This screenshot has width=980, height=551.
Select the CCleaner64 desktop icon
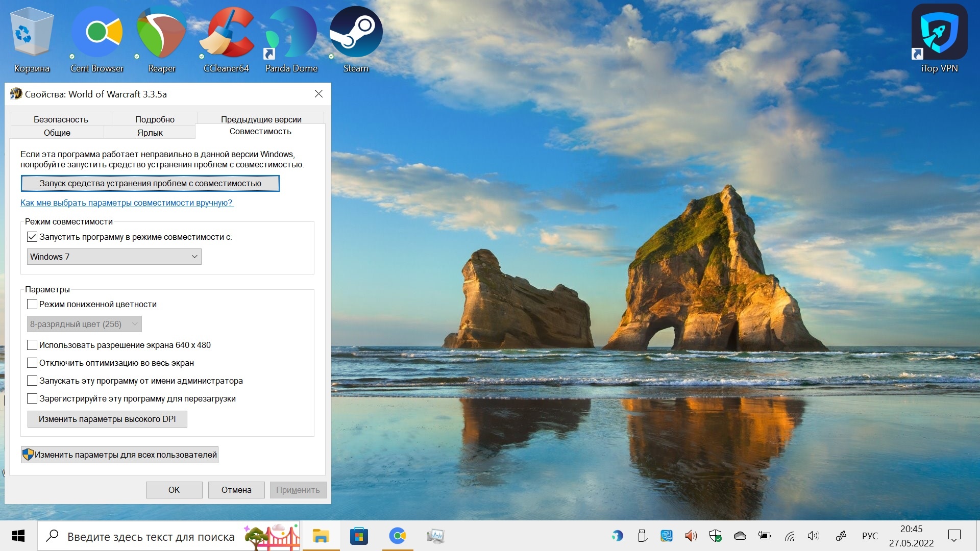point(226,40)
